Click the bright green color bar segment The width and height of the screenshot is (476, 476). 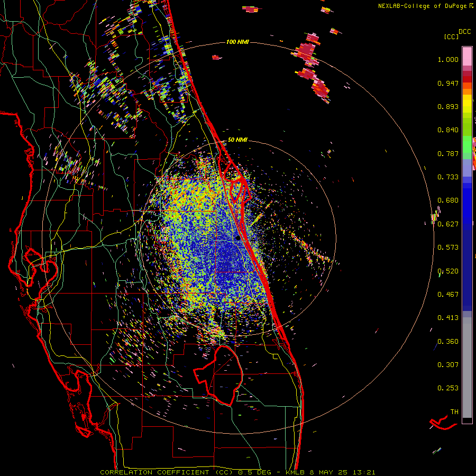(467, 144)
